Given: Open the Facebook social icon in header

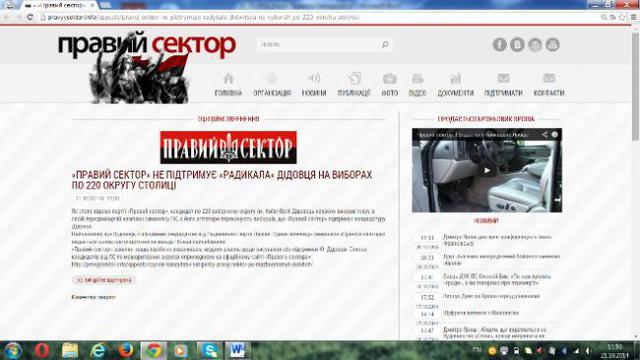Looking at the screenshot, I should (499, 44).
